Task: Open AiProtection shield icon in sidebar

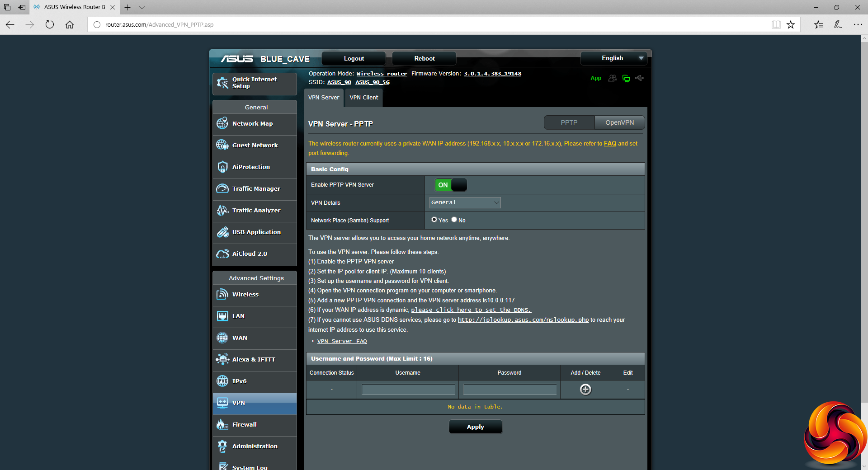Action: 222,167
